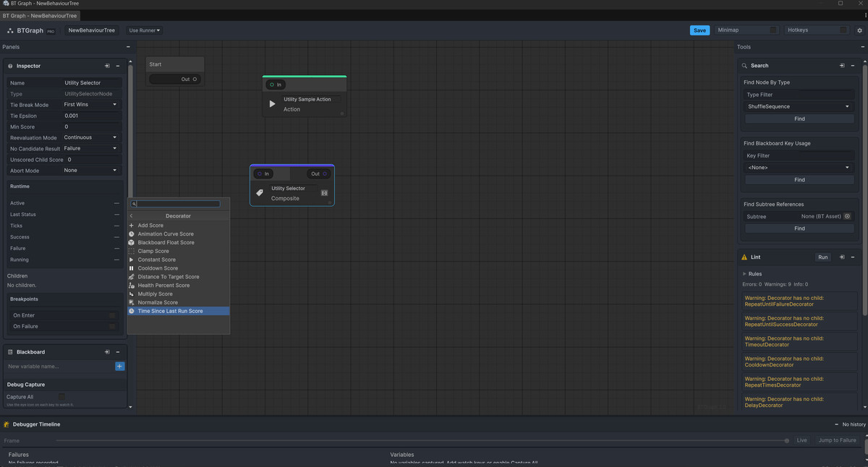
Task: Collapse the Inspector panel with minus icon
Action: [118, 66]
